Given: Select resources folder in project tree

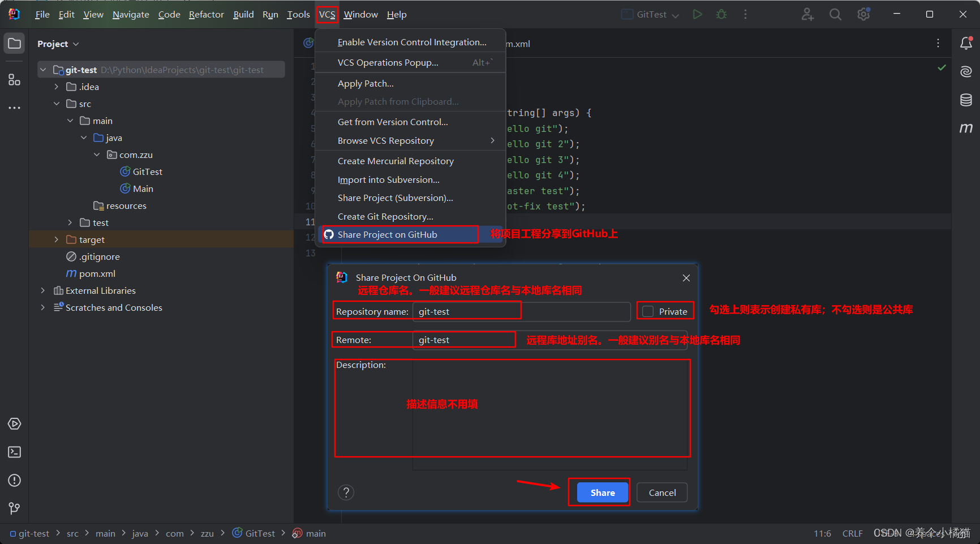Looking at the screenshot, I should point(120,205).
